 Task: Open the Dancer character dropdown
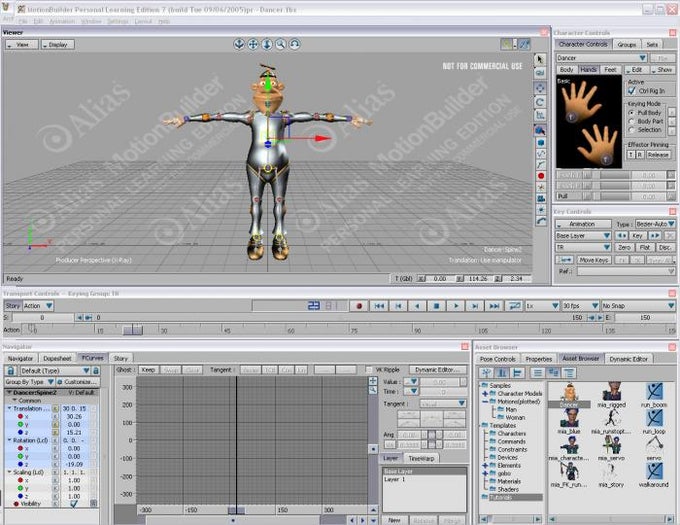click(601, 58)
